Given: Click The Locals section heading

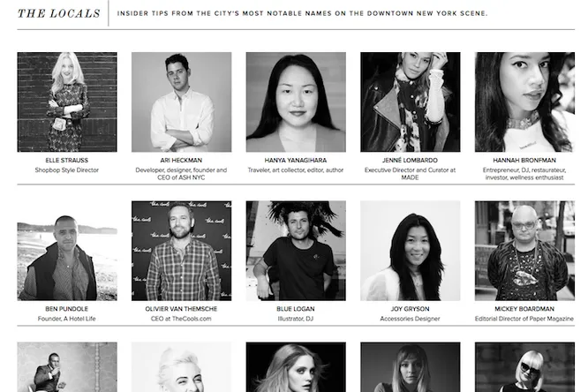Looking at the screenshot, I should coord(59,13).
